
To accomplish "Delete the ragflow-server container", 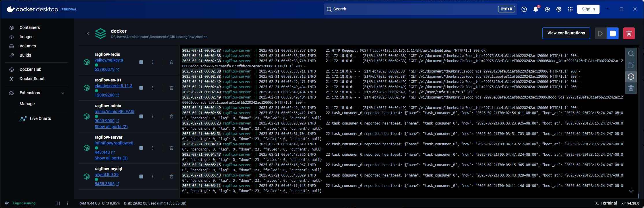I will [x=172, y=148].
